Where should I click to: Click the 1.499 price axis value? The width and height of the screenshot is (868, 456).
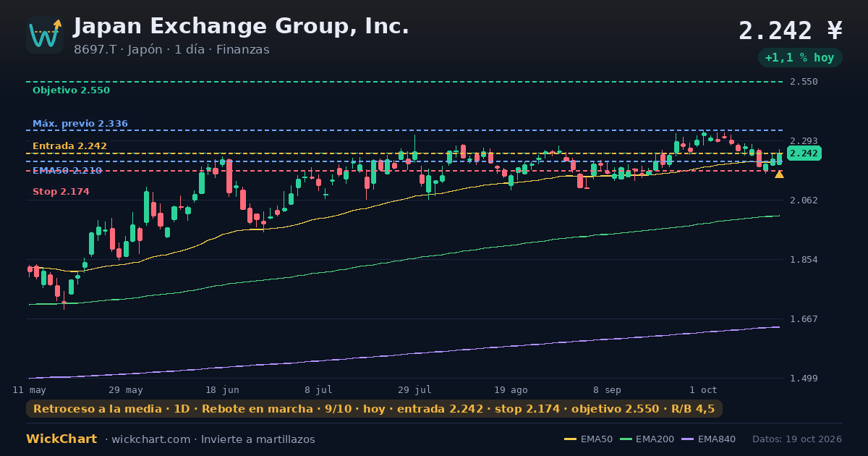804,379
